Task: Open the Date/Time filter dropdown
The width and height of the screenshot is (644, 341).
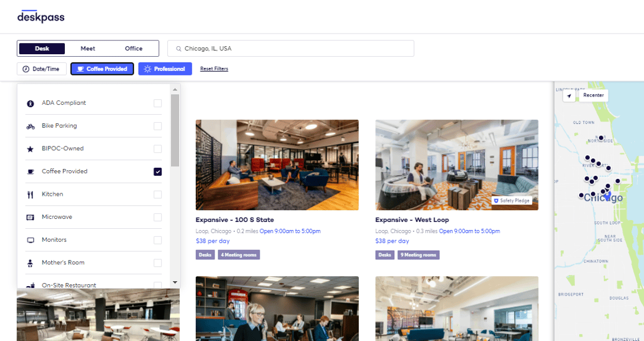Action: click(41, 69)
